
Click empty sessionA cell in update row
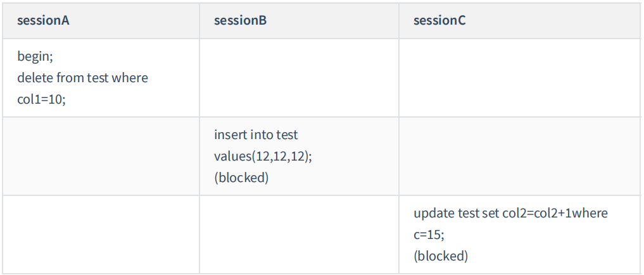[x=100, y=235]
